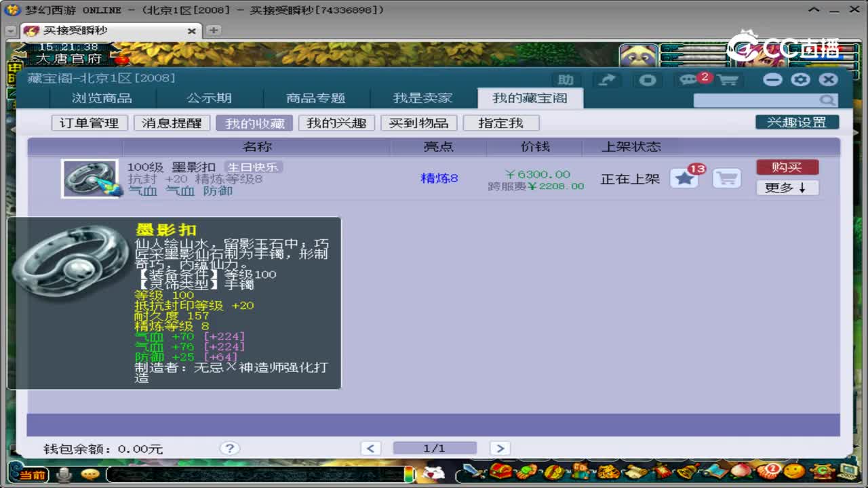Click the computer monitor icon in toolbar
Viewport: 868px width, 488px height.
pos(848,471)
